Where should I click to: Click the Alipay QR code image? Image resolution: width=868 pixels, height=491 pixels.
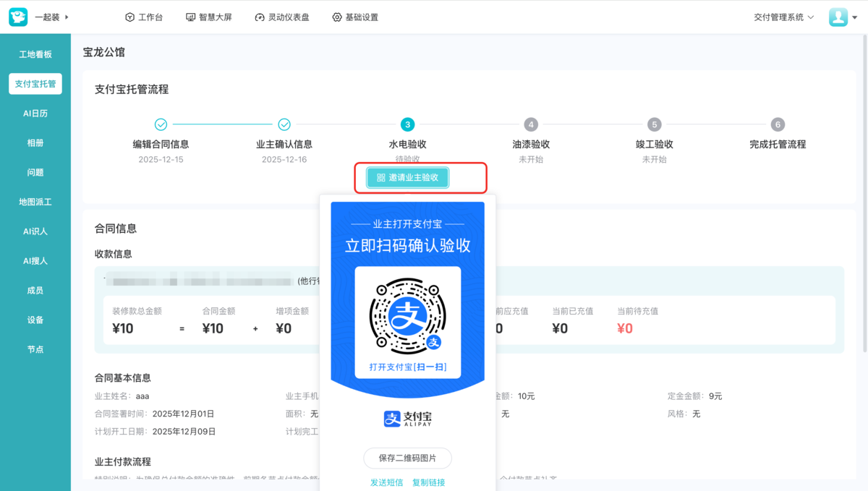click(408, 316)
